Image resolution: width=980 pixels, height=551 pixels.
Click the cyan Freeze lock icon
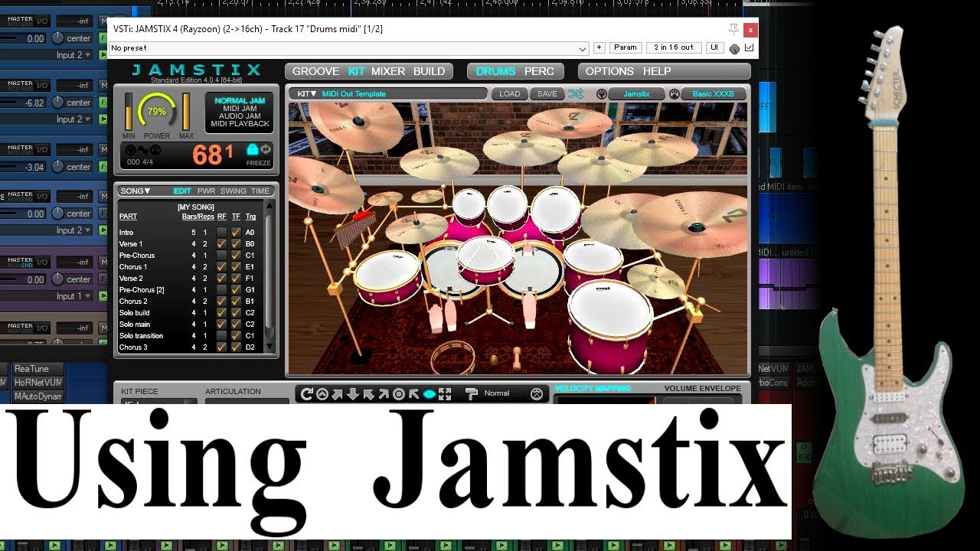tap(252, 150)
